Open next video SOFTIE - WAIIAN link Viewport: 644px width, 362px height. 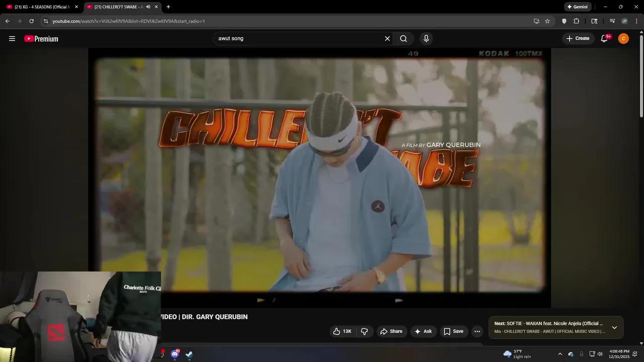548,324
